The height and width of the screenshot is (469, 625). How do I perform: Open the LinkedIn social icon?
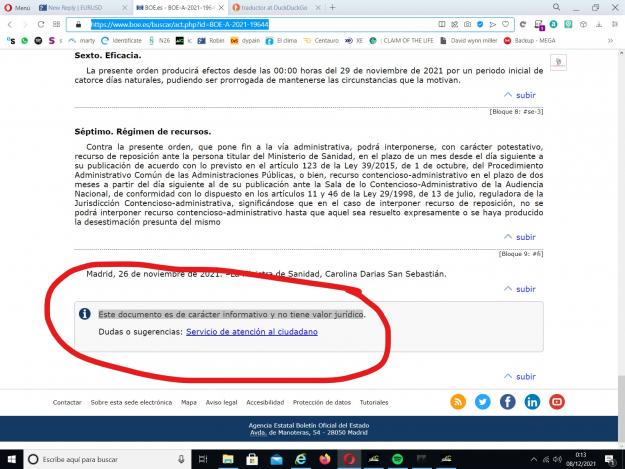tap(532, 402)
